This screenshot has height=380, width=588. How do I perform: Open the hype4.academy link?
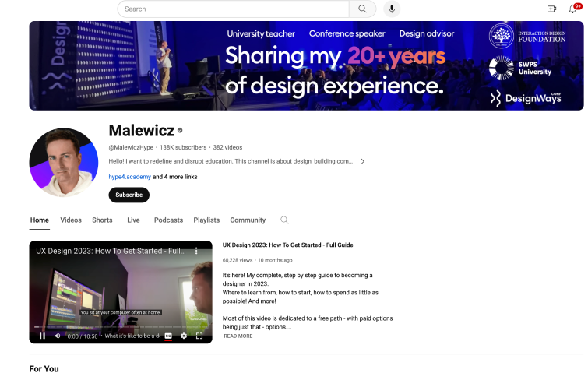click(129, 177)
